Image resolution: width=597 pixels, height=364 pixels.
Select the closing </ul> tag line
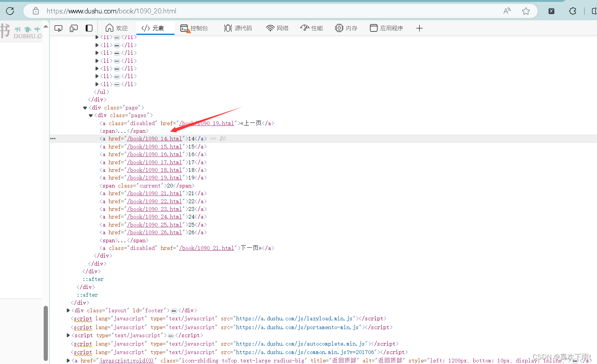point(101,92)
